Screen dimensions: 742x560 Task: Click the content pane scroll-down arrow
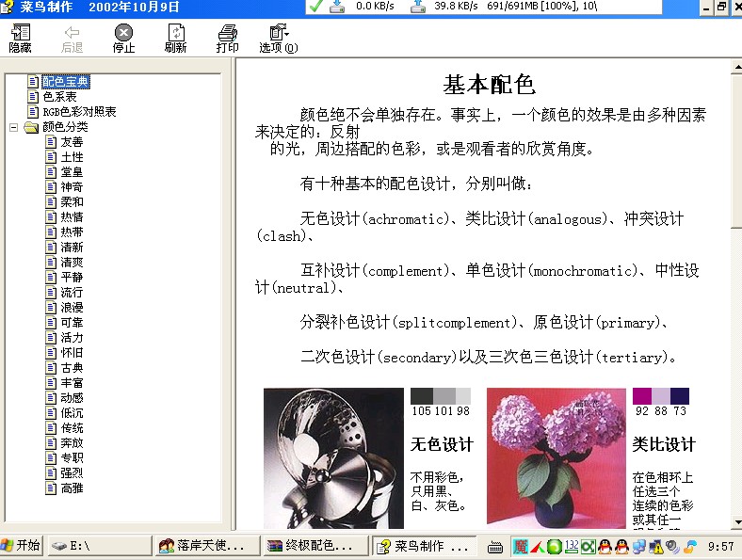(737, 522)
